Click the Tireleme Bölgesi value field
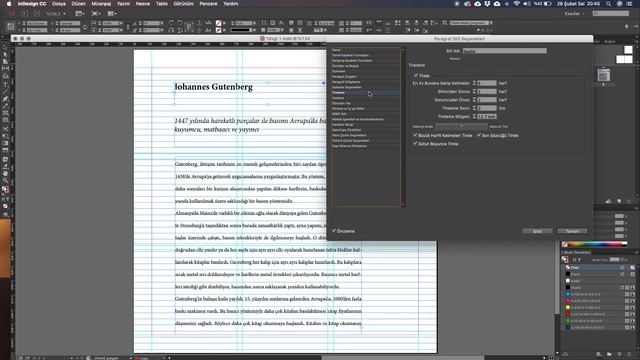This screenshot has height=360, width=640. (x=487, y=116)
